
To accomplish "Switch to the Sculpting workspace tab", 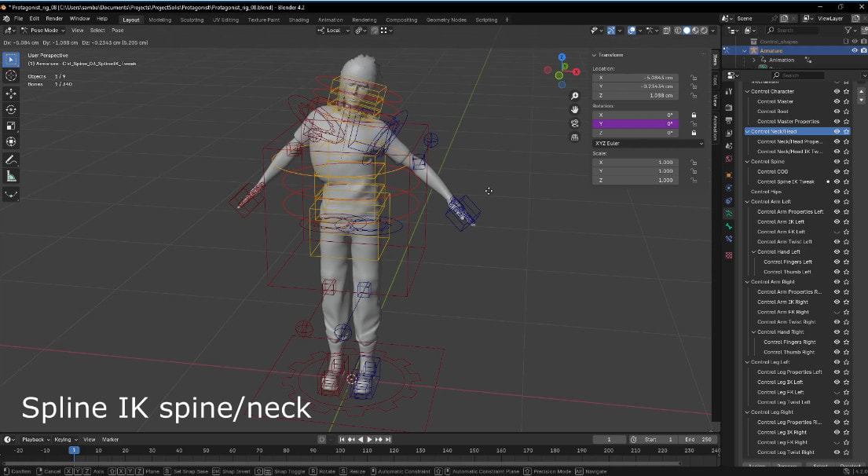I will (192, 20).
